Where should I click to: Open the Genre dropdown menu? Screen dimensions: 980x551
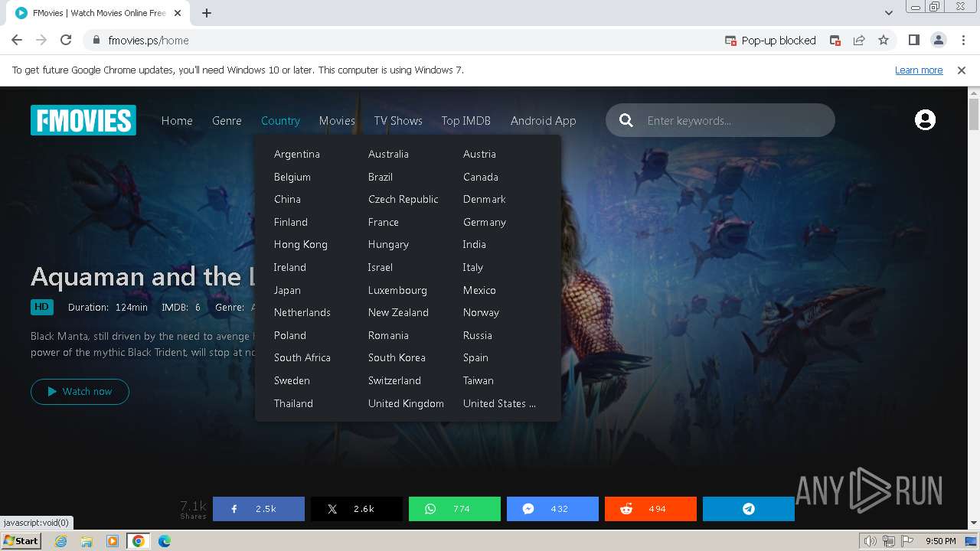(x=227, y=121)
